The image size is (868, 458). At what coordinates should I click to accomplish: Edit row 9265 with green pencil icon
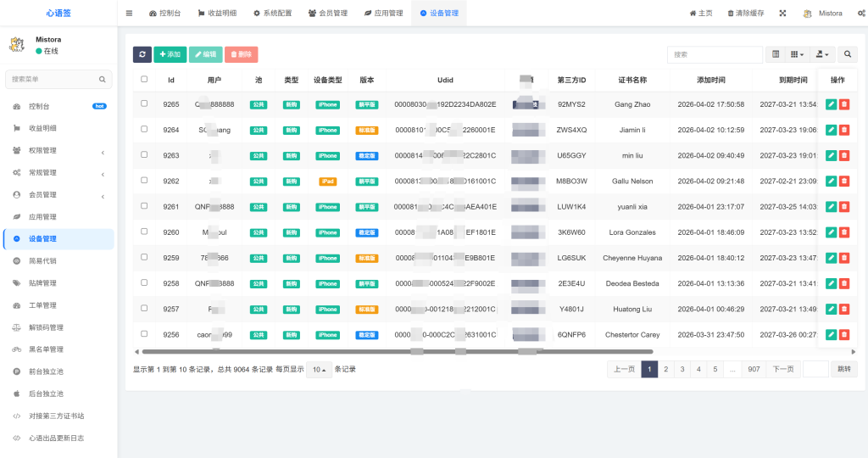831,104
